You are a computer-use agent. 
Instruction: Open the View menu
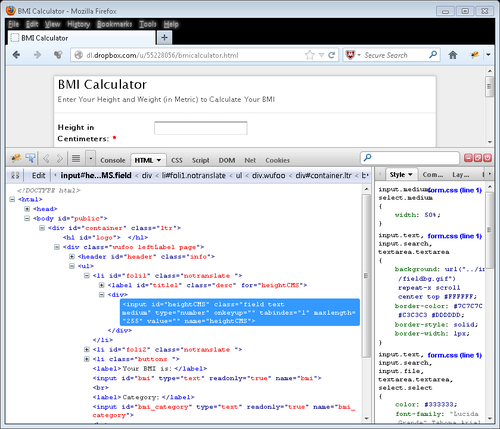point(53,24)
